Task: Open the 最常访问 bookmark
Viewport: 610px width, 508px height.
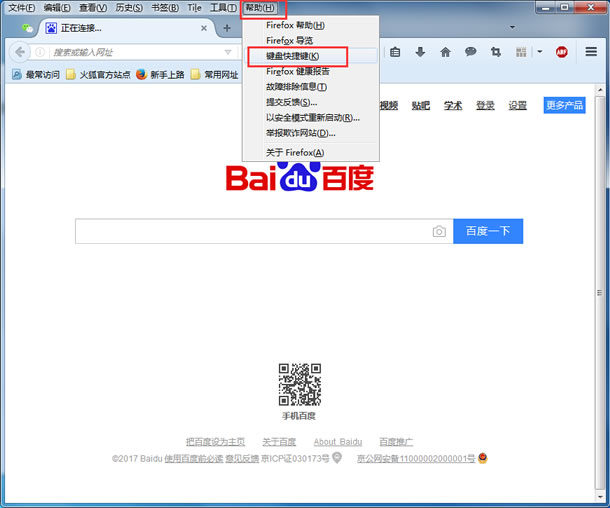Action: click(x=36, y=75)
